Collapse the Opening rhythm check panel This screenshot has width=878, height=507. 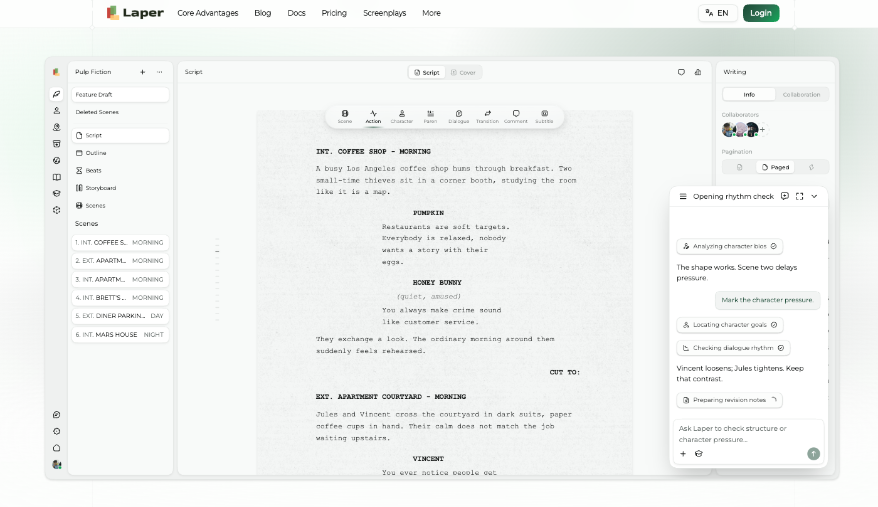click(814, 196)
